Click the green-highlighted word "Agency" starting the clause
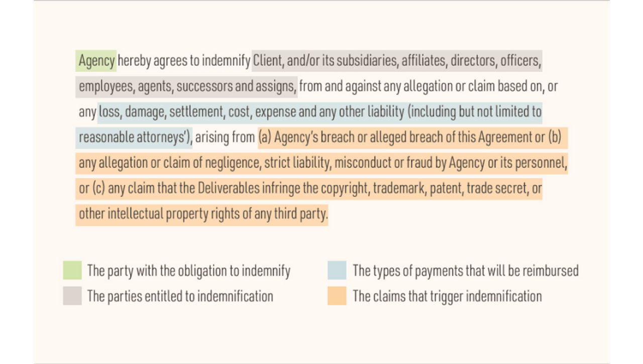The height and width of the screenshot is (364, 643). pos(96,61)
